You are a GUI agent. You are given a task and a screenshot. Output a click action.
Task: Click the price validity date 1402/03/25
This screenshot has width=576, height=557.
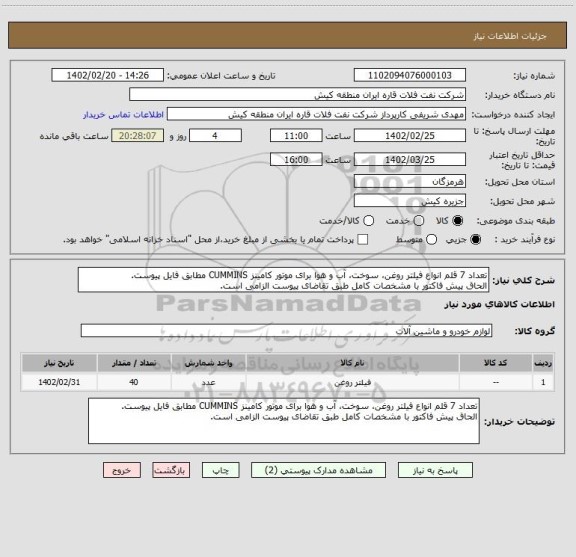pyautogui.click(x=410, y=159)
